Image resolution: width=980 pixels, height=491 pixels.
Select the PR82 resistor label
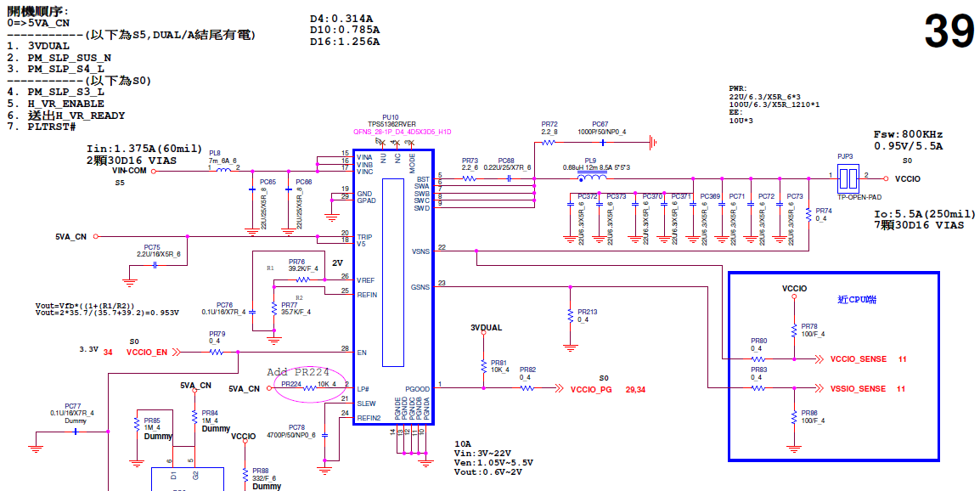(x=527, y=370)
